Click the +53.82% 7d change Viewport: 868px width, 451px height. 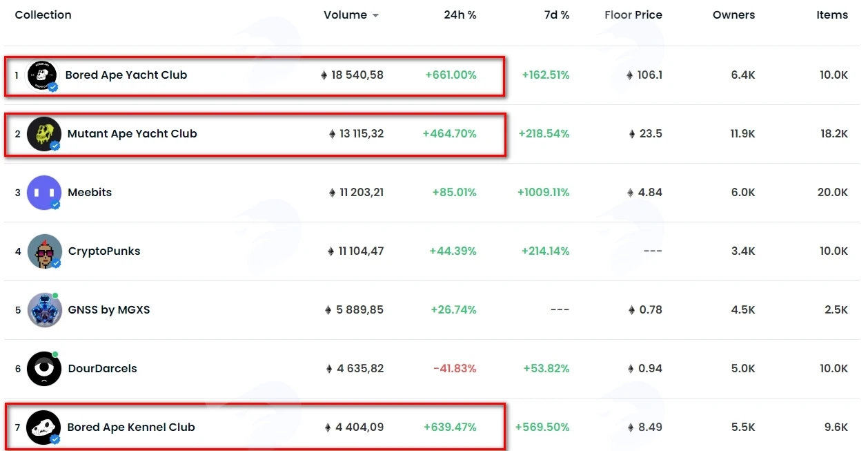point(546,369)
